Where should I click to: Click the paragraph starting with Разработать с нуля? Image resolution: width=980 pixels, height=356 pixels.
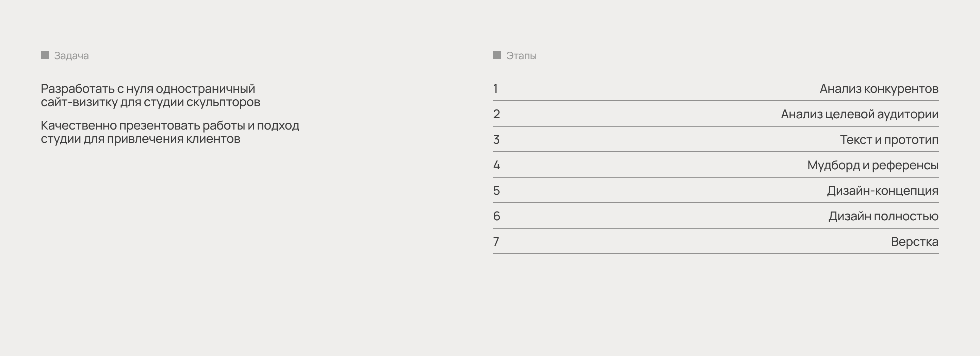(x=150, y=95)
